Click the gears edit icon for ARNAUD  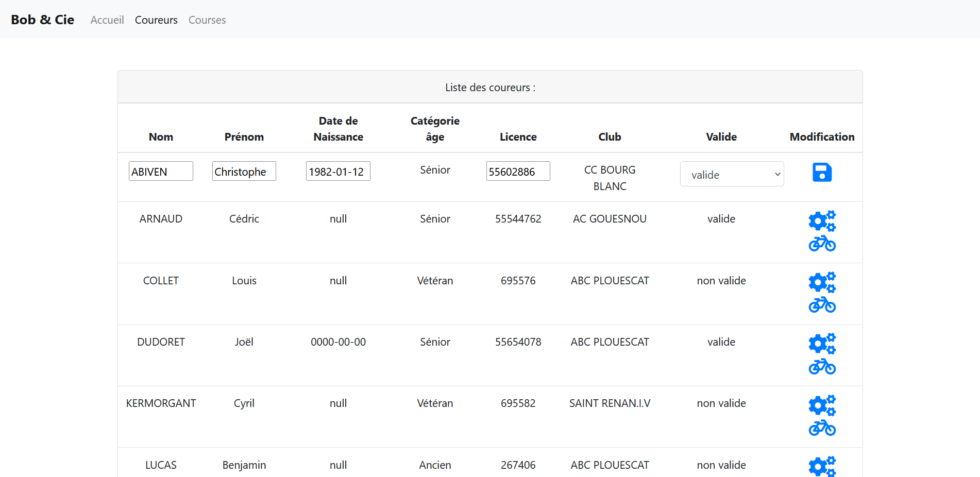pyautogui.click(x=822, y=221)
